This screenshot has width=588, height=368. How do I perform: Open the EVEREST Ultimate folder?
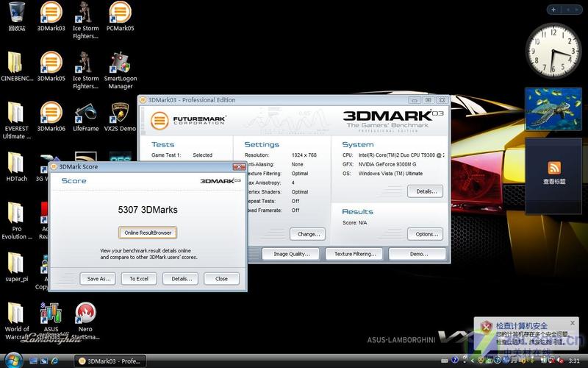pyautogui.click(x=16, y=121)
